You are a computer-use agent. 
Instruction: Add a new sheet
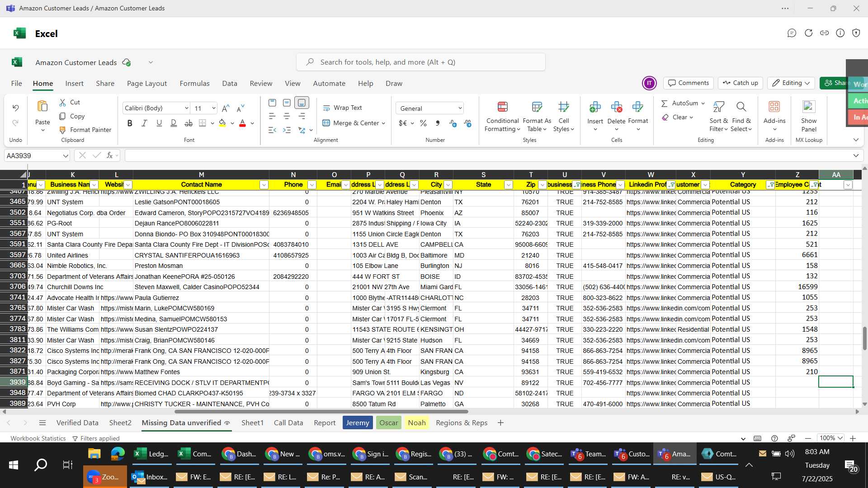pos(500,423)
